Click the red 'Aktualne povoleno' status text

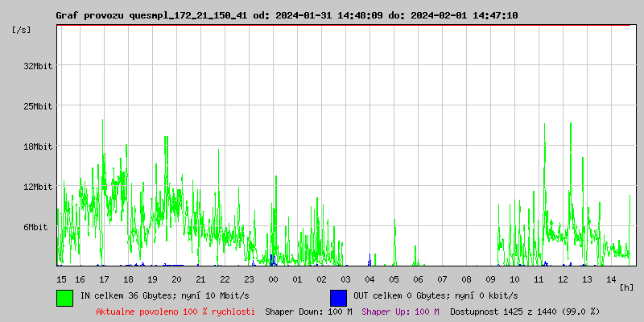[x=175, y=312]
